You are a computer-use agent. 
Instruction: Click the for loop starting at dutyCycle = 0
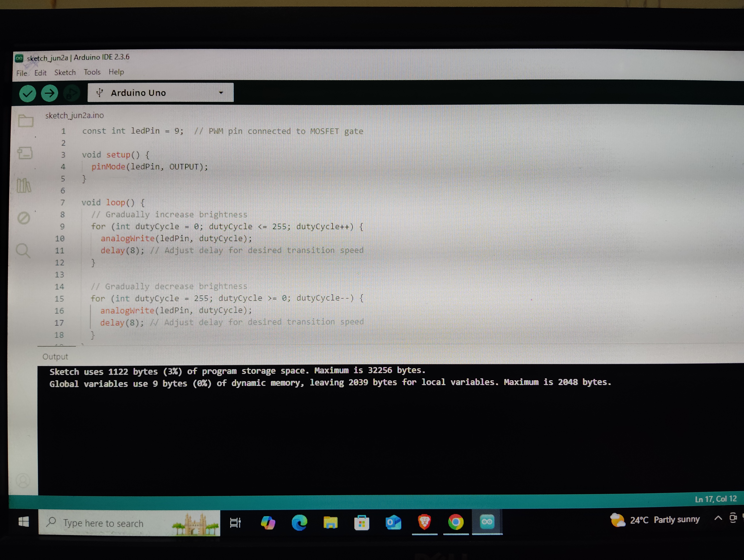coord(227,227)
